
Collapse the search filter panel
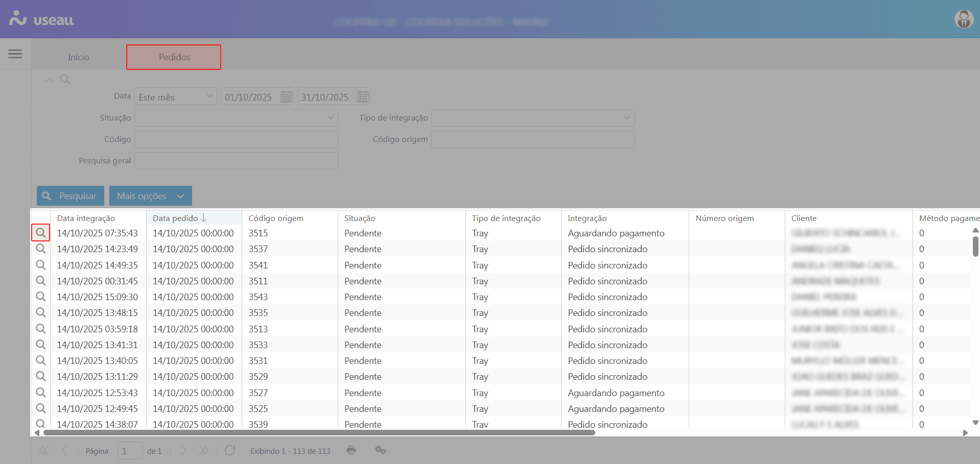pos(50,80)
